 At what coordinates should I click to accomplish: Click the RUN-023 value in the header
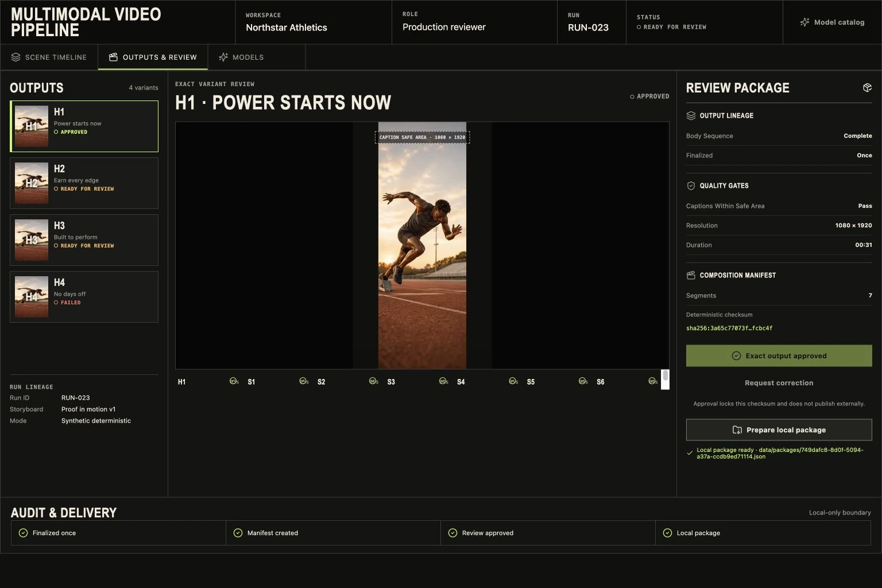coord(588,28)
